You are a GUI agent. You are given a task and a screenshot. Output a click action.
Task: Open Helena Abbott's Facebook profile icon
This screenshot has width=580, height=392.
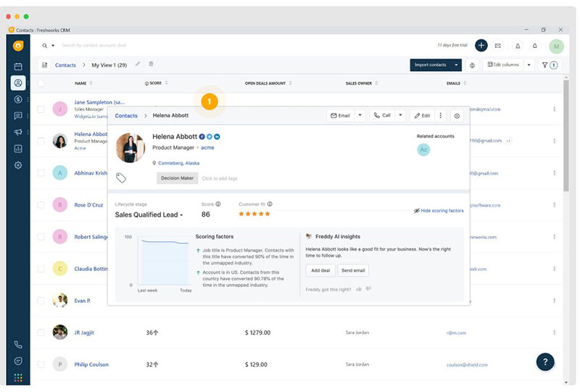202,136
